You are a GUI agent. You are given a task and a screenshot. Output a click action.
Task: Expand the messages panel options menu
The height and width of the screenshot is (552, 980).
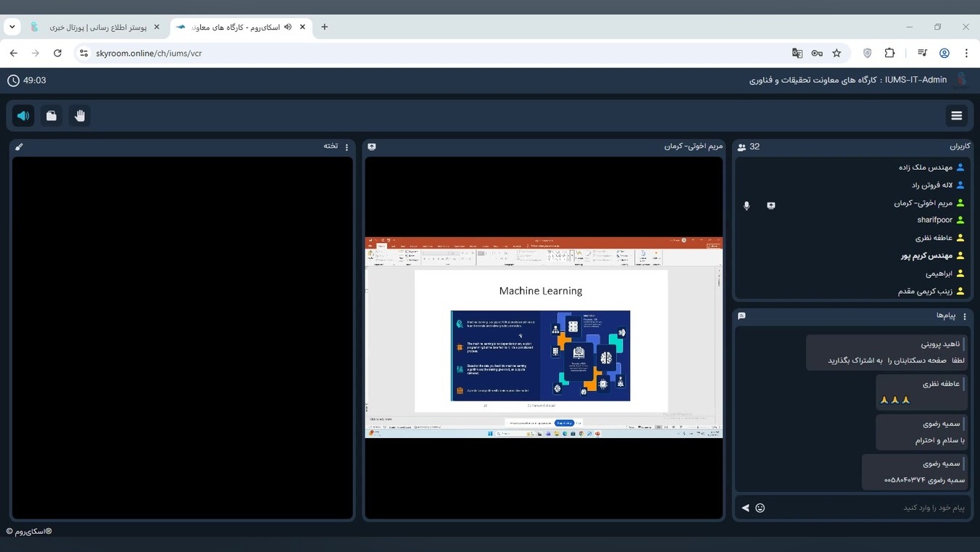point(965,316)
